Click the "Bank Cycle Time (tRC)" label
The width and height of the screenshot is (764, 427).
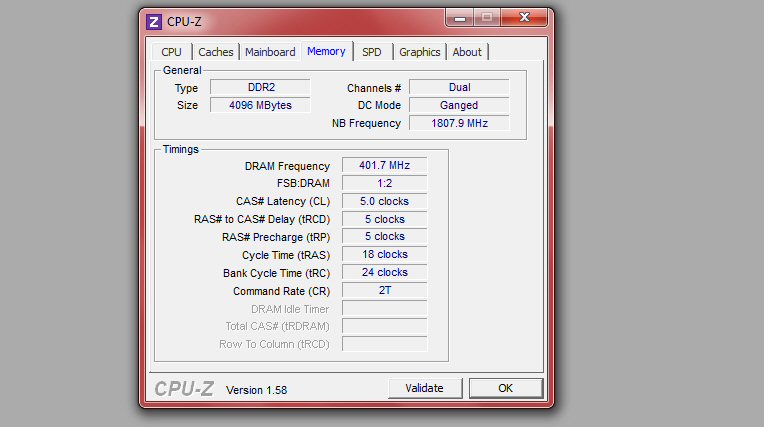(x=276, y=273)
